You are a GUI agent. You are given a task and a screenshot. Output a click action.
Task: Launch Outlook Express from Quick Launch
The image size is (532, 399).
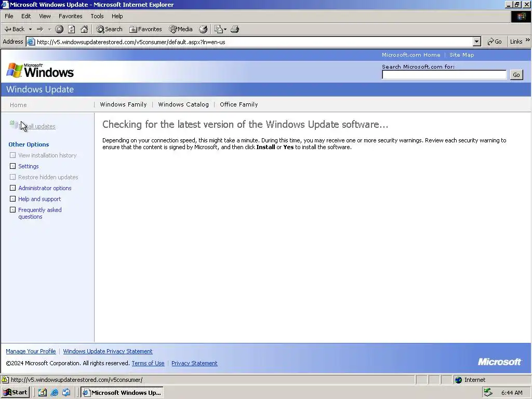(66, 393)
